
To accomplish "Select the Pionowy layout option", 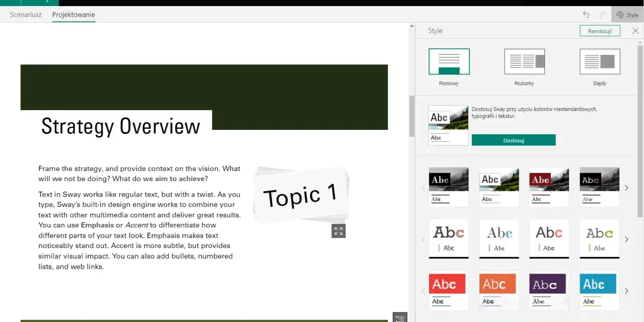I will (449, 67).
